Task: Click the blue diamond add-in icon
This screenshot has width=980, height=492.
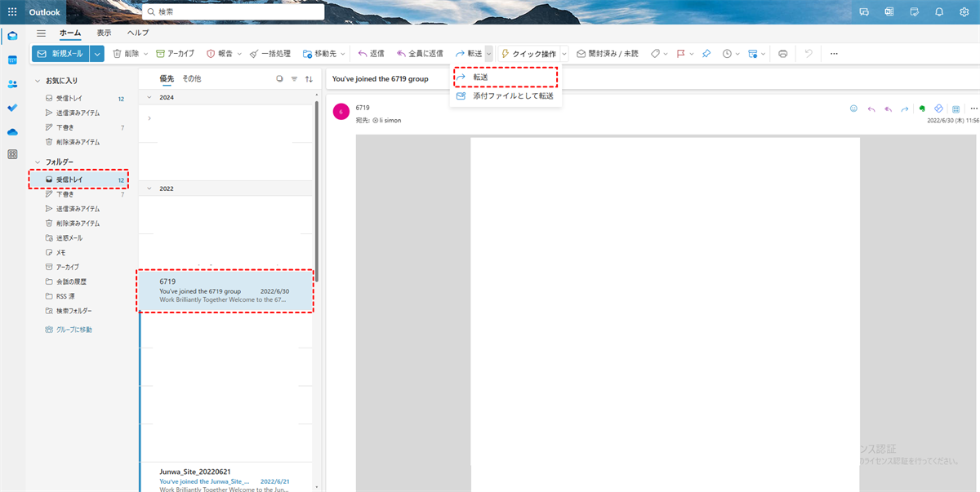Action: coord(939,109)
